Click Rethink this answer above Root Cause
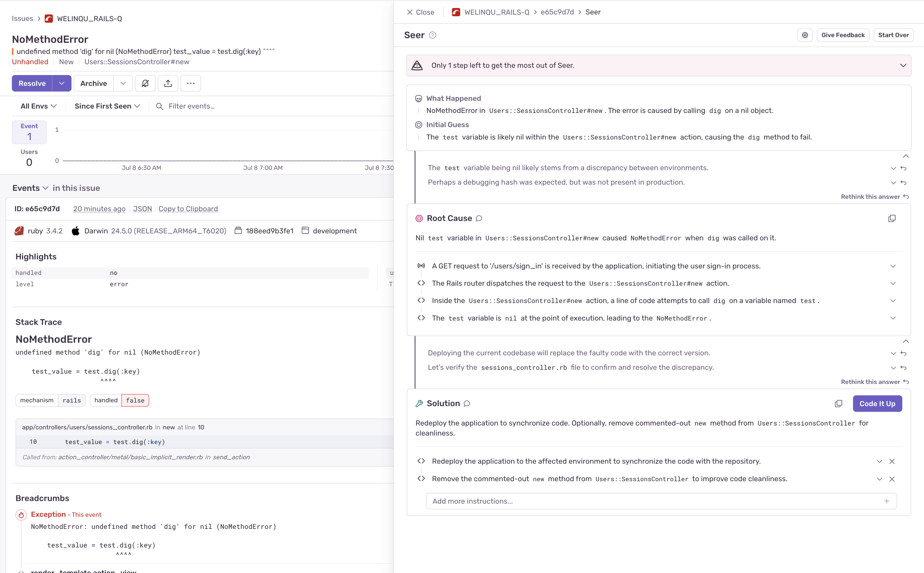This screenshot has height=573, width=924. 875,197
